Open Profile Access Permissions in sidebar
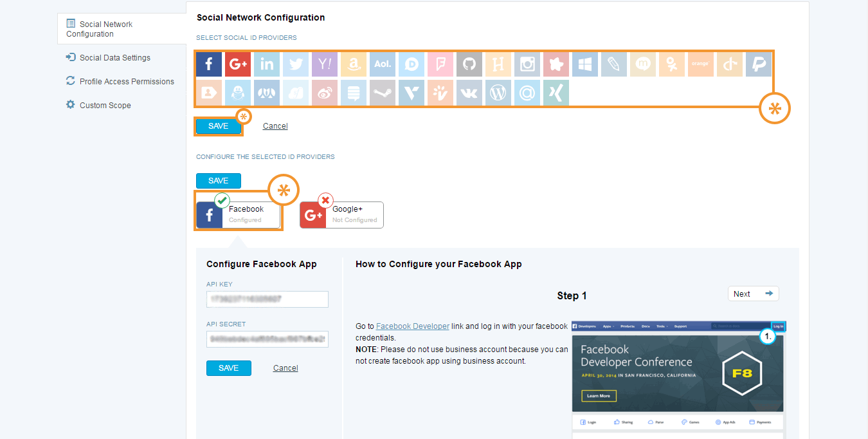The image size is (868, 439). coord(120,82)
